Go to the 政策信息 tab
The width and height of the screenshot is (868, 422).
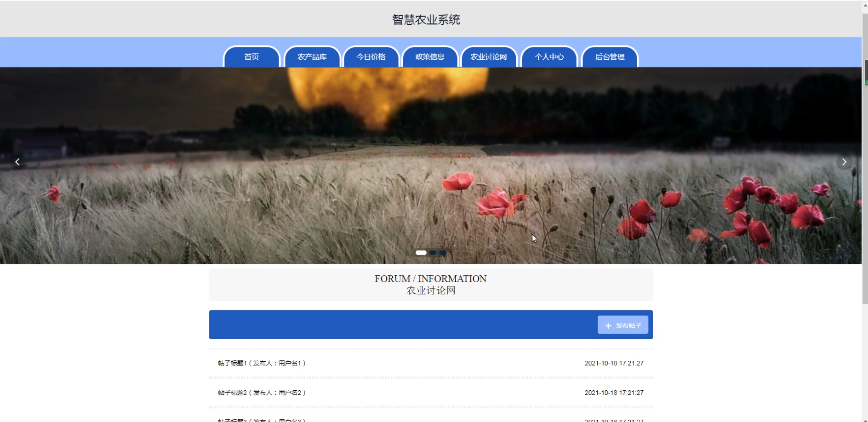(x=430, y=57)
